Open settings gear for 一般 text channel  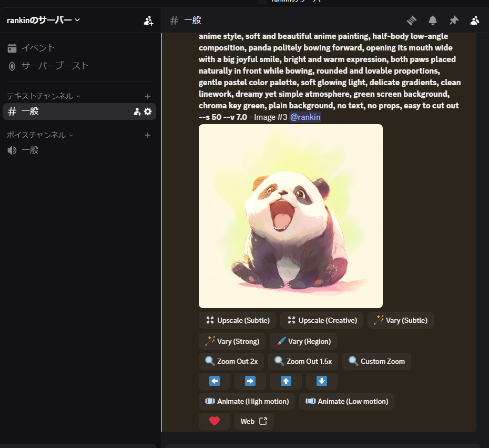pos(148,111)
